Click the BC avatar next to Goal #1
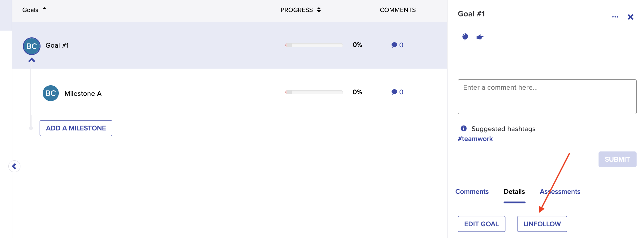This screenshot has width=644, height=238. click(x=32, y=46)
